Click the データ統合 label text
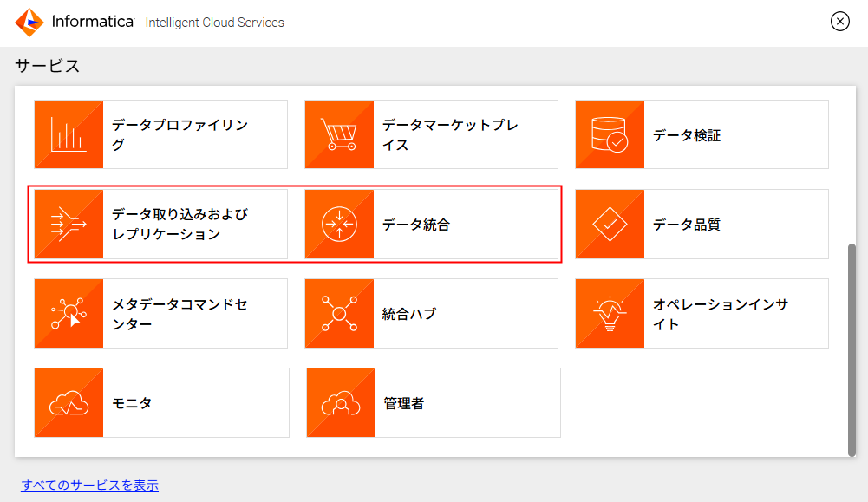Screen dimensions: 868x502 [x=416, y=225]
